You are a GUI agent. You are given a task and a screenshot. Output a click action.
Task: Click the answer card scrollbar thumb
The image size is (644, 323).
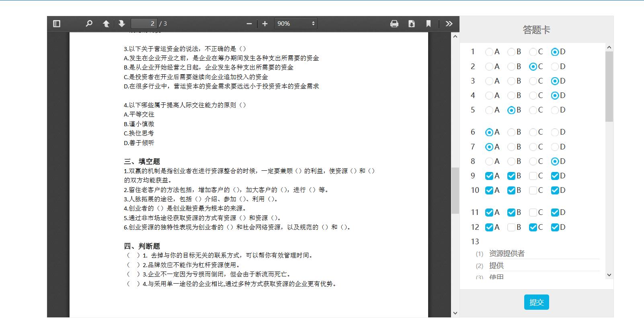609,86
